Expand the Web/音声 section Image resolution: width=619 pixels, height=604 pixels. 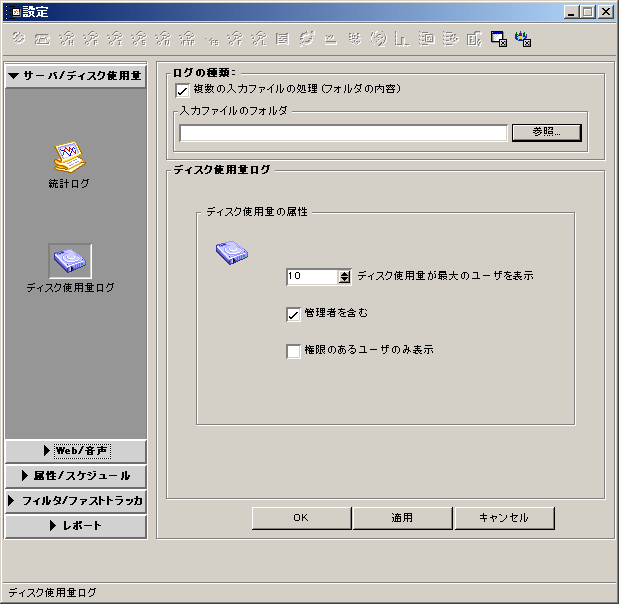[x=76, y=451]
